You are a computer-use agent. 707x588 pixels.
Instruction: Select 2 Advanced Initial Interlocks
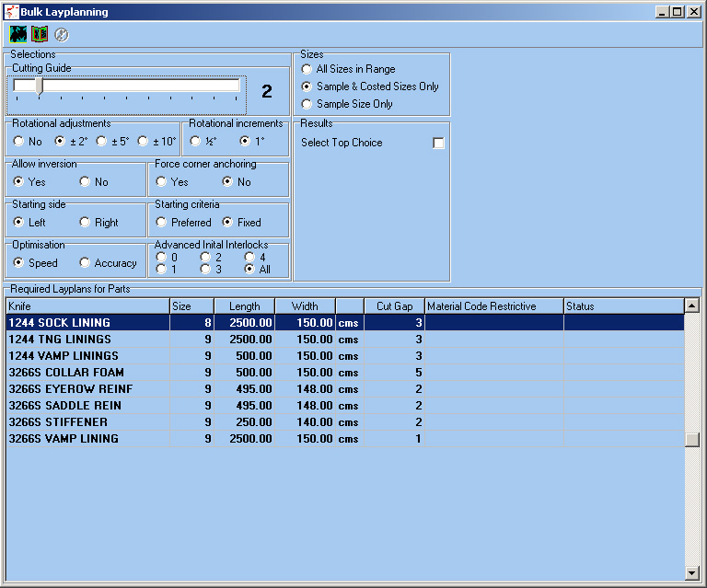coord(205,257)
